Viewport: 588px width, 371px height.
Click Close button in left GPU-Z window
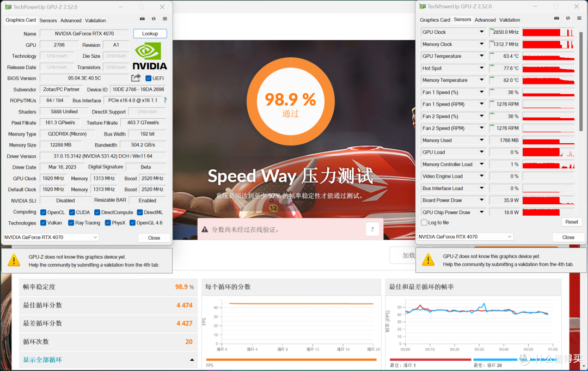click(x=154, y=238)
